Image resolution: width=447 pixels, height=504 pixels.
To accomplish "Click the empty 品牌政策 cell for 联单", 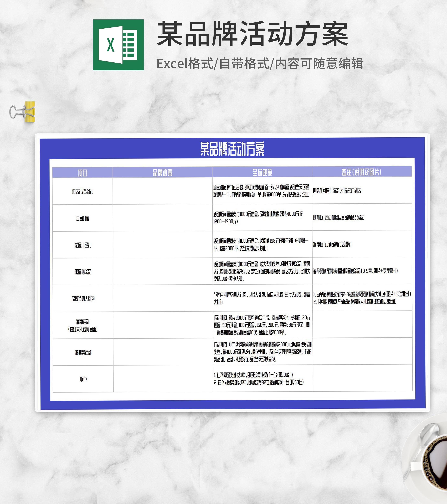I will (163, 379).
